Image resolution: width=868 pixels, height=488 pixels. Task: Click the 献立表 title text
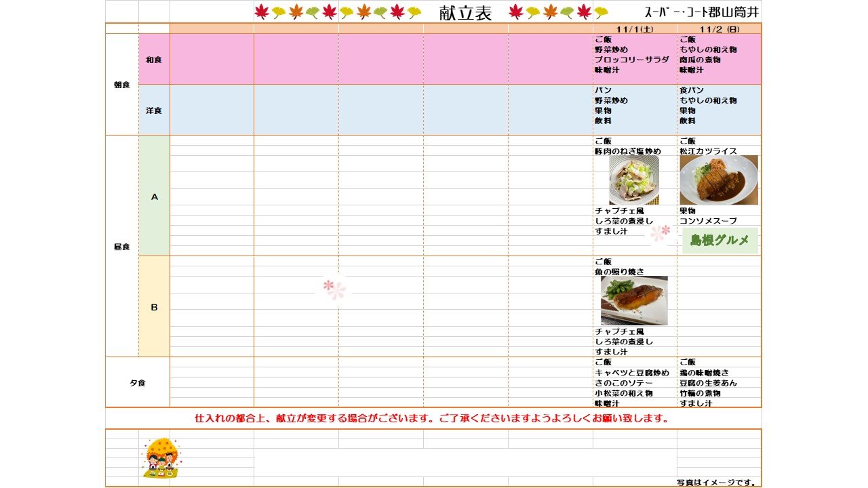tap(465, 13)
